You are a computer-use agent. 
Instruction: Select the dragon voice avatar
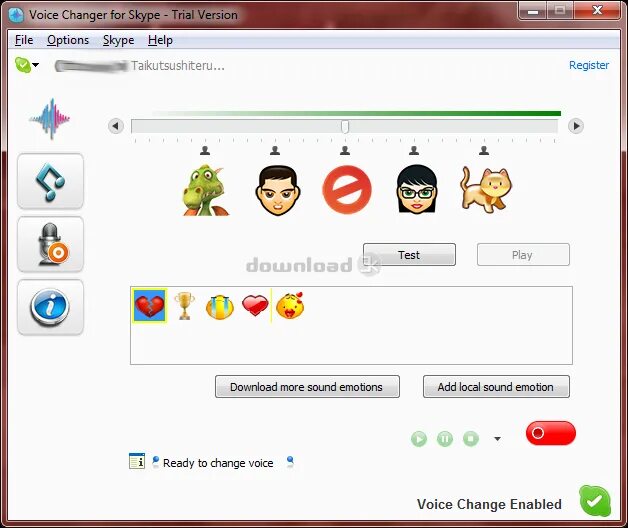click(205, 190)
